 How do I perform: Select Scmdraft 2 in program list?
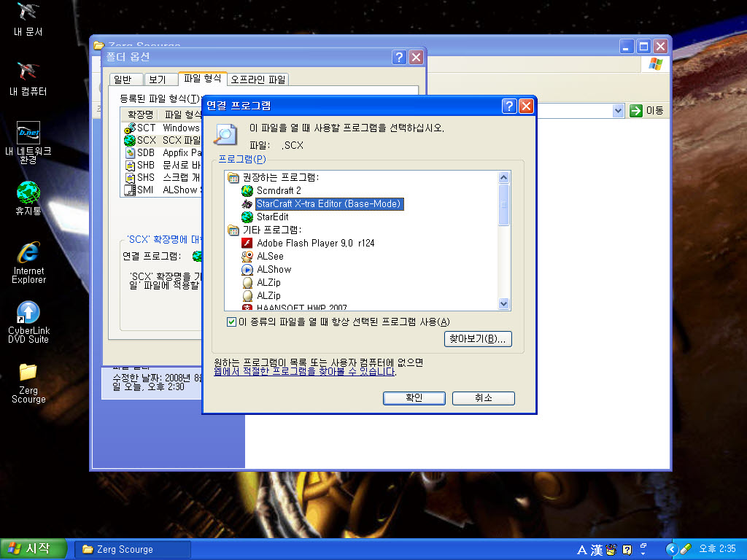(x=279, y=190)
